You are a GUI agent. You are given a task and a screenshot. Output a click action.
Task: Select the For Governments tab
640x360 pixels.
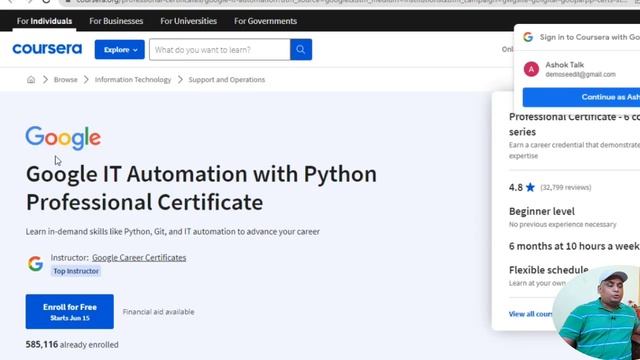(x=265, y=21)
